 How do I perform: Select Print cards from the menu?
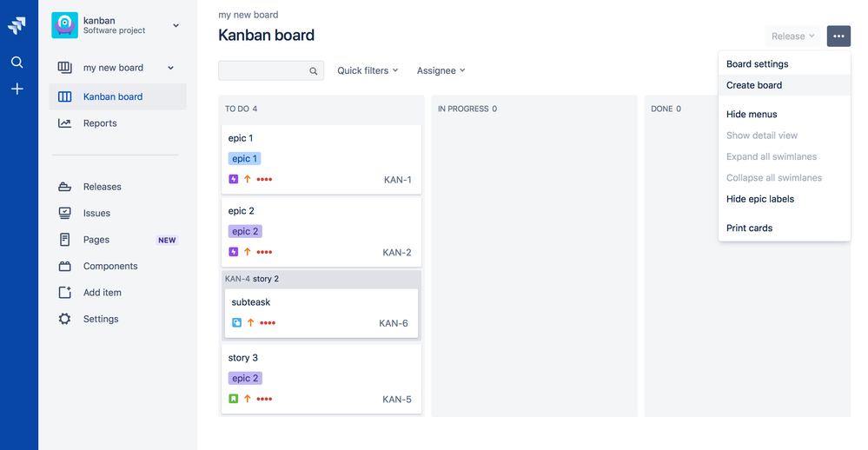click(749, 228)
